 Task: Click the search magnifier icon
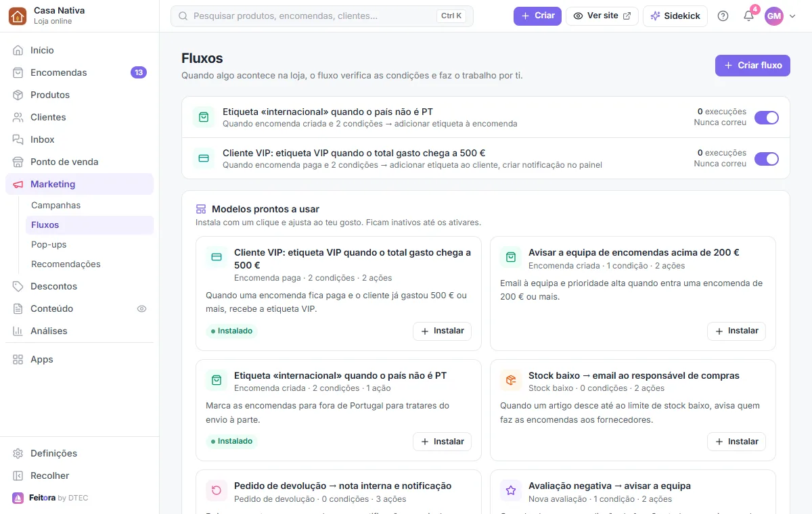pyautogui.click(x=183, y=16)
